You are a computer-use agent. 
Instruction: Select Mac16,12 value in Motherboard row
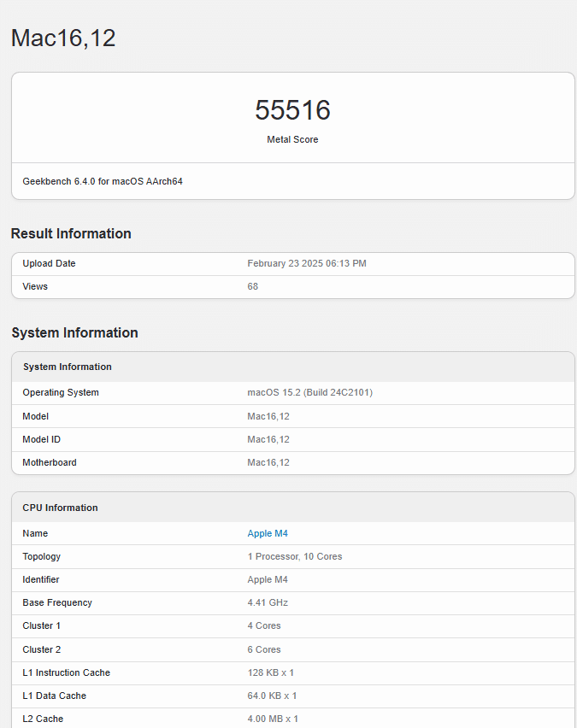click(x=268, y=462)
